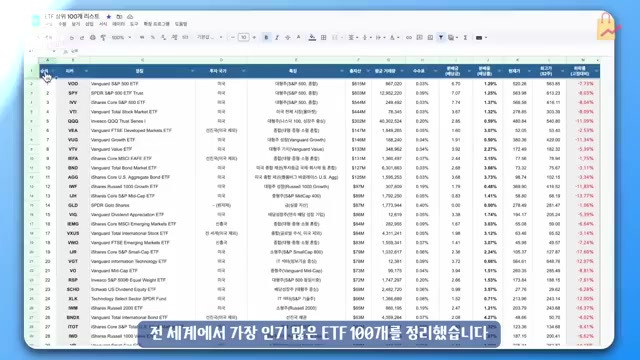The image size is (640, 360).
Task: Open the 보기 menu
Action: (x=76, y=24)
